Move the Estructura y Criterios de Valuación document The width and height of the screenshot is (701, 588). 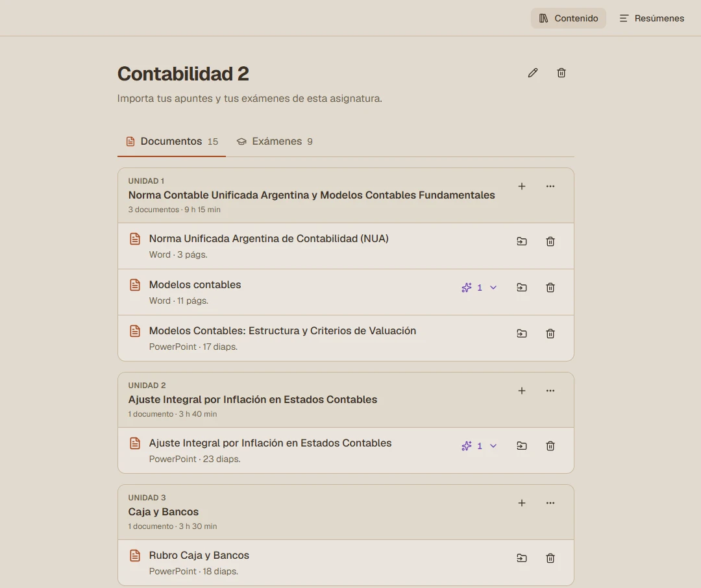coord(521,334)
